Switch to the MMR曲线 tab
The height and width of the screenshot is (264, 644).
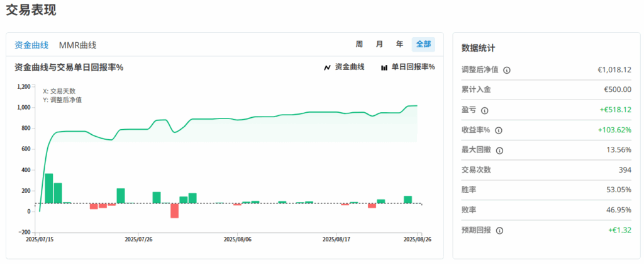click(77, 45)
